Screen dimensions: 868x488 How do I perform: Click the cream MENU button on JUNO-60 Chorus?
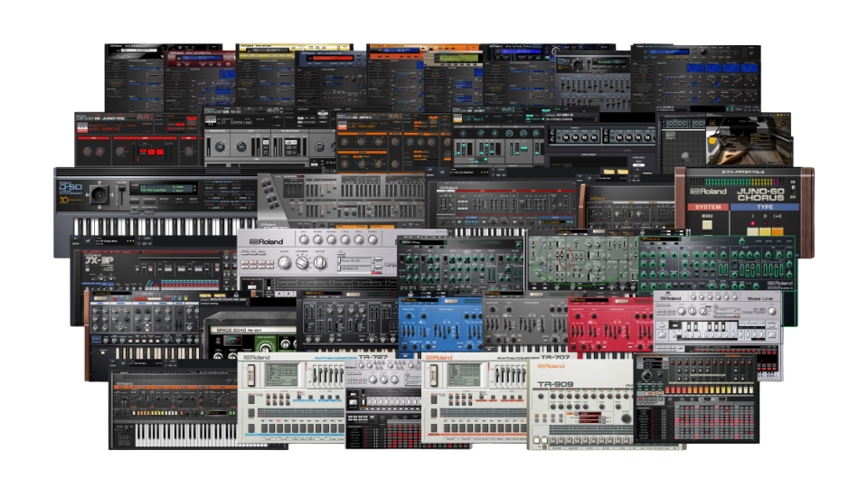(x=707, y=225)
